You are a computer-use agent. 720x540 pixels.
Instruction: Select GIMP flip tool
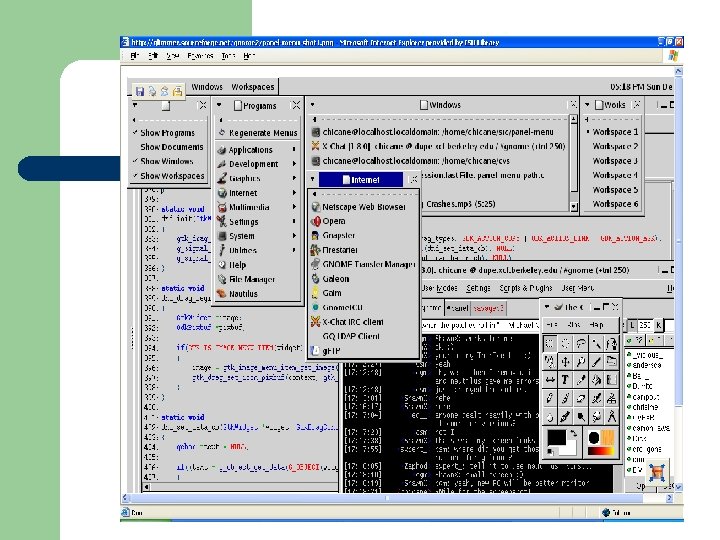(x=550, y=380)
